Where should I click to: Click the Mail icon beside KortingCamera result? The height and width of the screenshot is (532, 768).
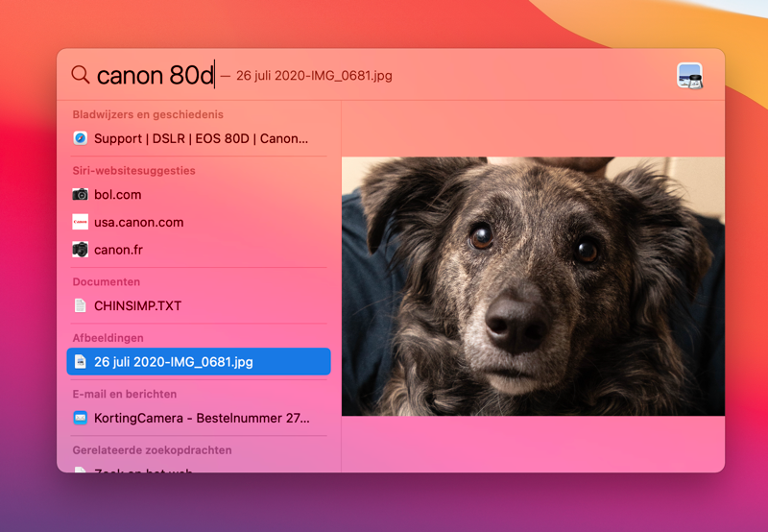click(81, 418)
